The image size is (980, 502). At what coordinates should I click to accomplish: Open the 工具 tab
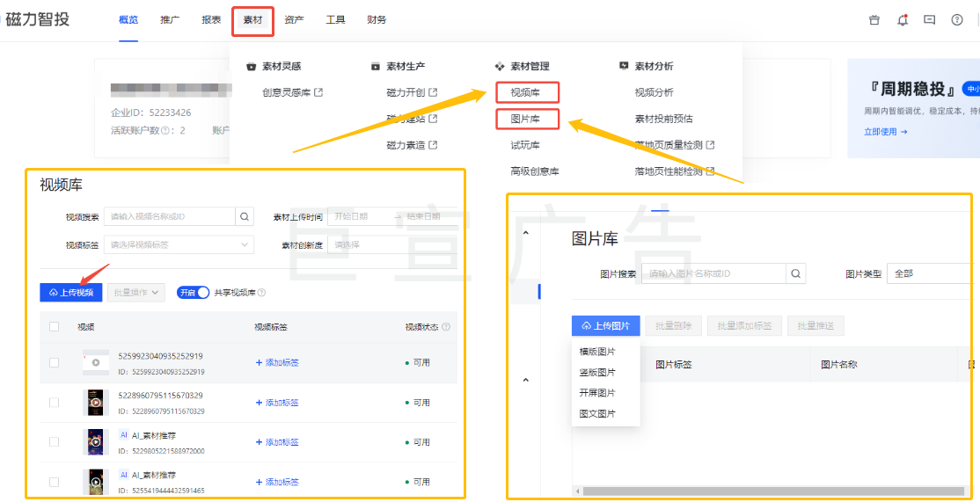(336, 20)
